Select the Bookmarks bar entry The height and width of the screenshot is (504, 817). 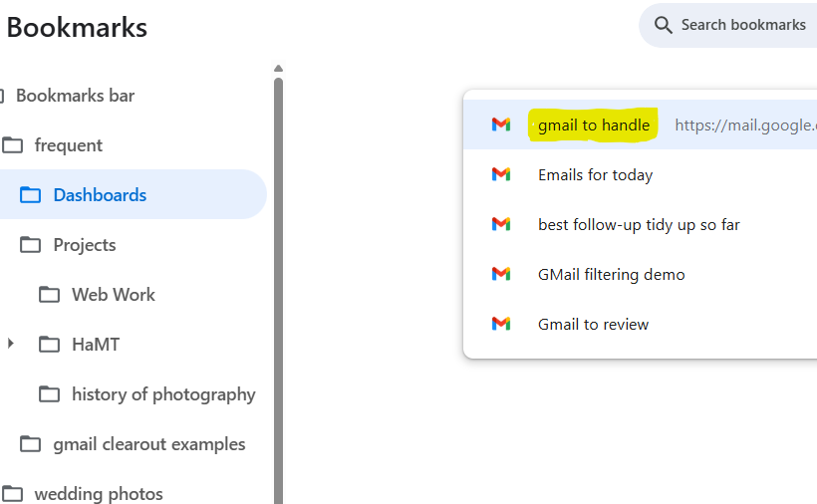pos(75,96)
